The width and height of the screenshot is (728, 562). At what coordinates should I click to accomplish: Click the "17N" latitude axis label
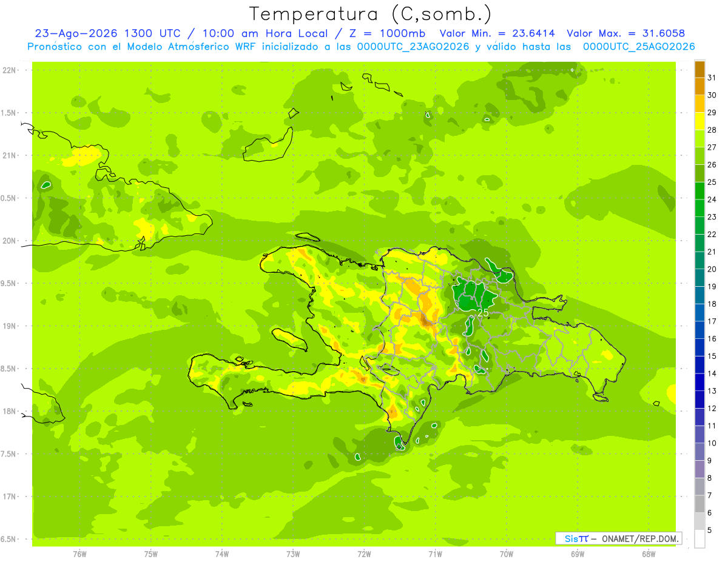coord(9,497)
